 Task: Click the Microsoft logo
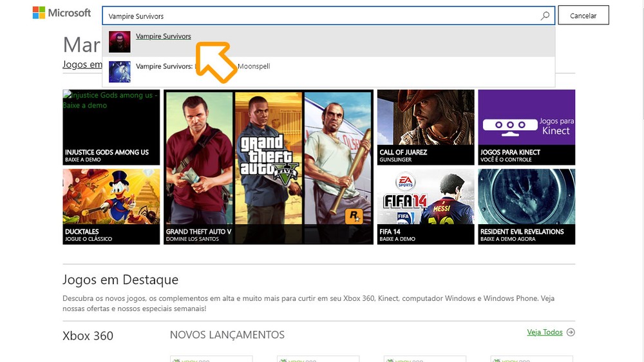(x=62, y=13)
